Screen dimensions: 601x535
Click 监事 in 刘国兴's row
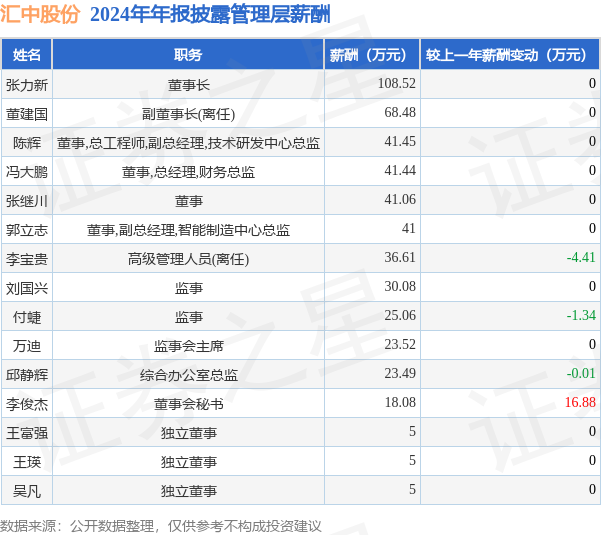click(188, 288)
